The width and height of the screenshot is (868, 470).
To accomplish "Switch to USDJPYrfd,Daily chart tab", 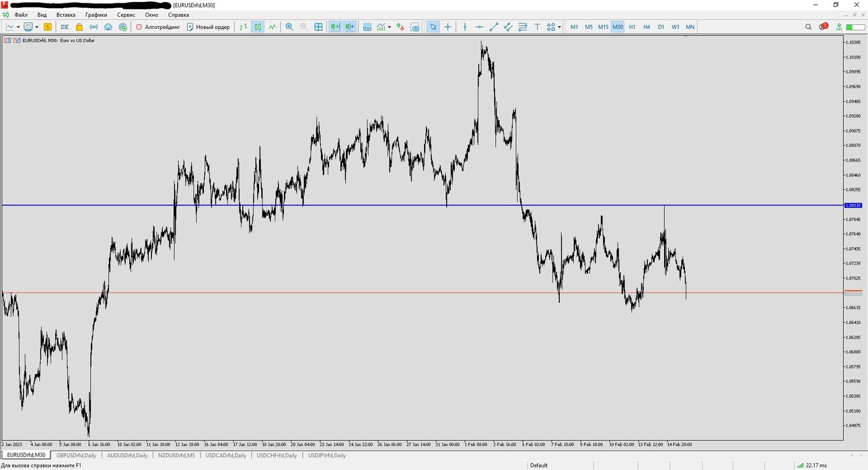I will point(327,455).
